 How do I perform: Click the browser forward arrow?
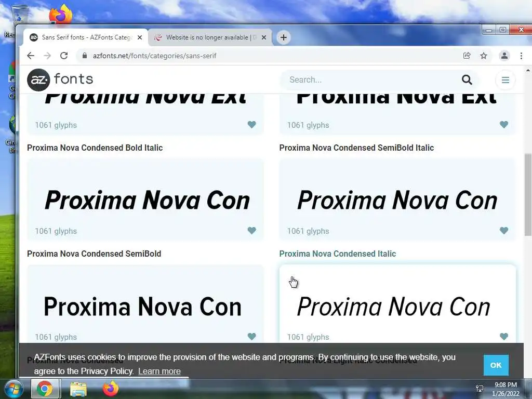click(x=47, y=56)
